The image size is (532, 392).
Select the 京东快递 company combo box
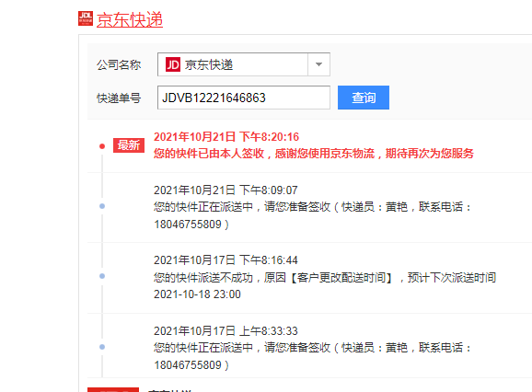coord(244,64)
